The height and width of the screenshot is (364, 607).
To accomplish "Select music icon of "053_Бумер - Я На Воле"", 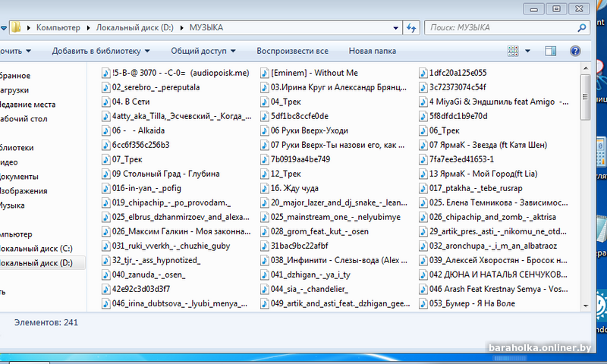I will [x=423, y=303].
